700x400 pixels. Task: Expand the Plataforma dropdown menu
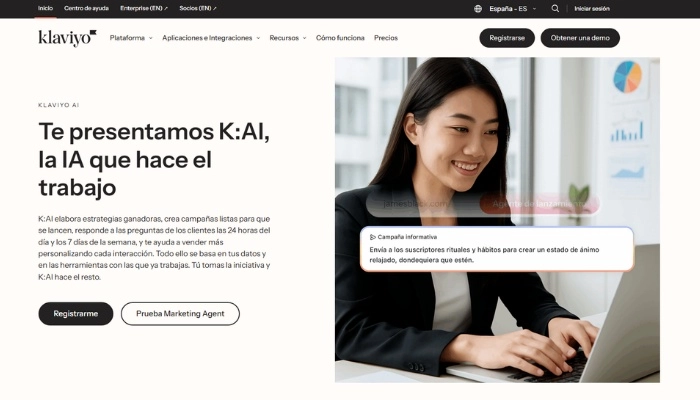pyautogui.click(x=131, y=38)
